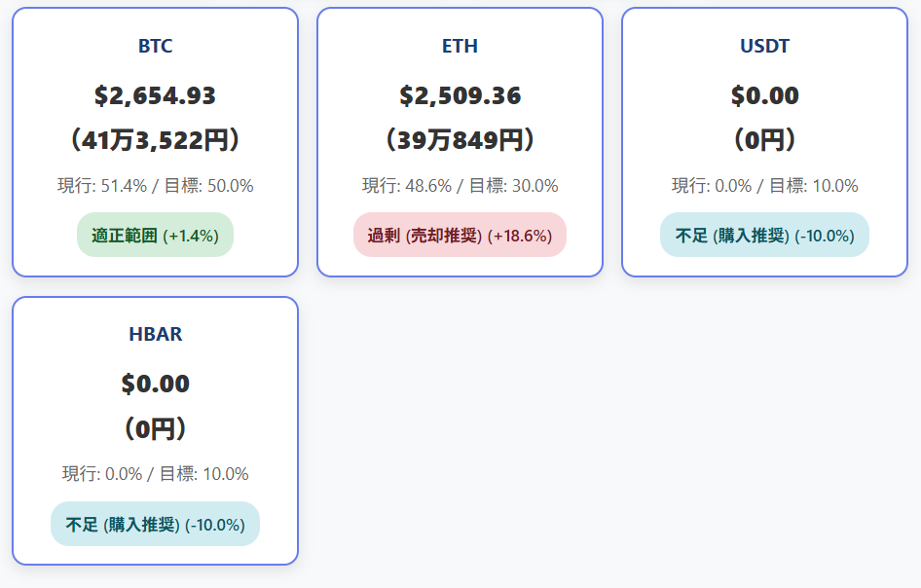This screenshot has height=588, width=921.
Task: Click the HBAR card title
Action: coord(155,334)
